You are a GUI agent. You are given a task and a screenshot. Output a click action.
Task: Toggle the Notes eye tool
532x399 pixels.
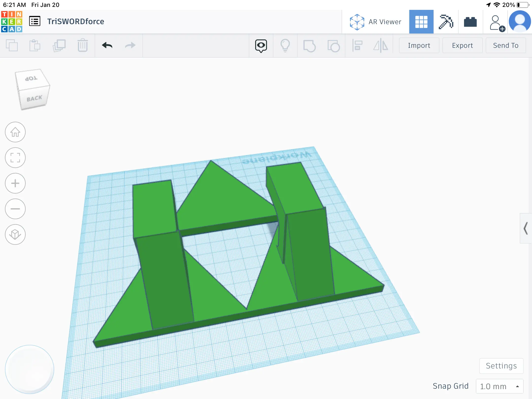click(261, 46)
